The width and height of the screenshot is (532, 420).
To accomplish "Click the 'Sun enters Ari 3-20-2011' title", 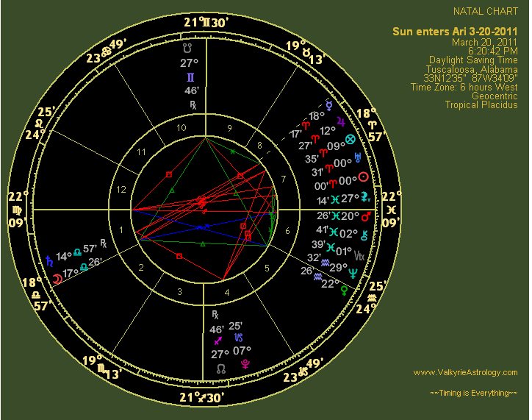I will [455, 31].
